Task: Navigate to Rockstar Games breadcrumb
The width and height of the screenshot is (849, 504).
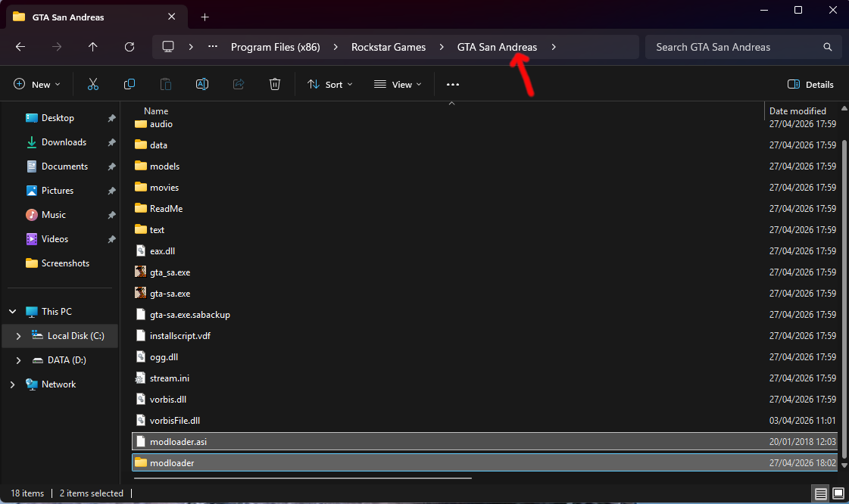Action: point(389,47)
